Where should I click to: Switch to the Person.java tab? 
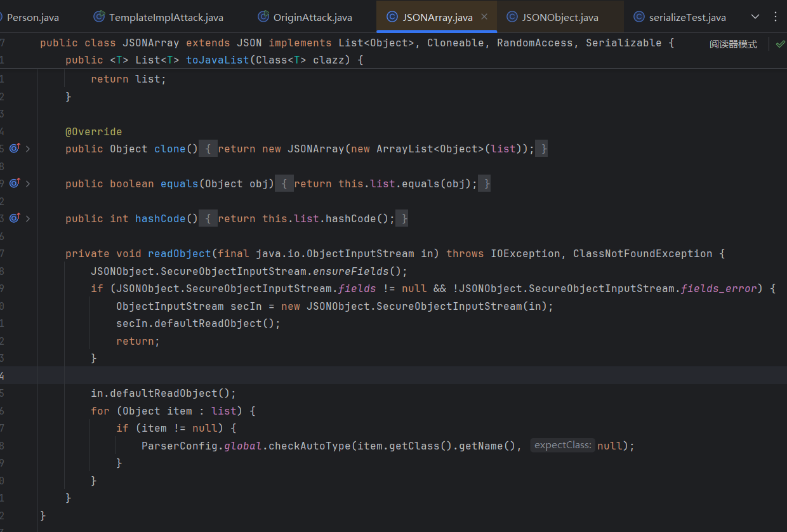coord(32,17)
